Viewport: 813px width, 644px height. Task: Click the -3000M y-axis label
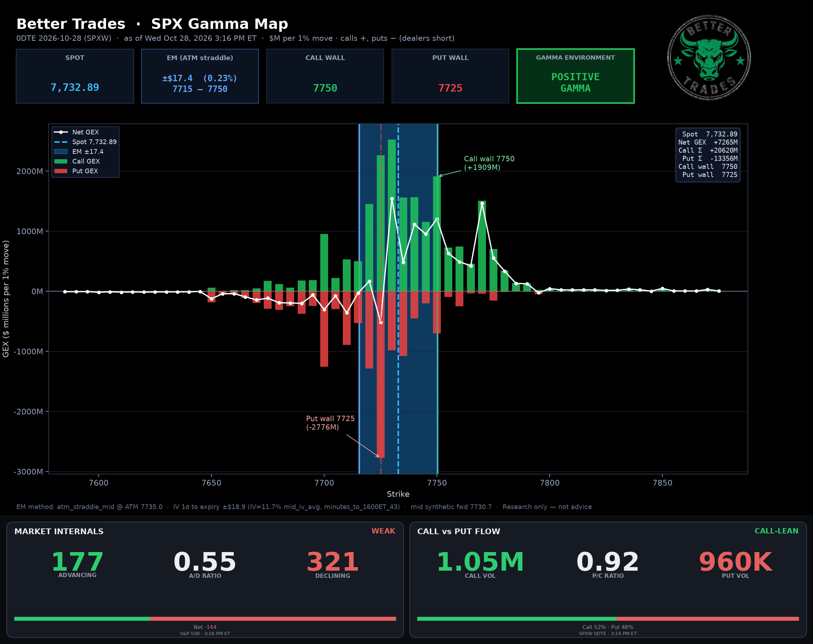pos(28,472)
